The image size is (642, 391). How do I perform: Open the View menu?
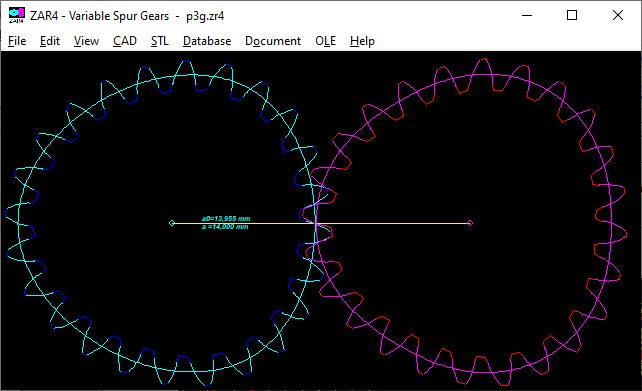86,41
